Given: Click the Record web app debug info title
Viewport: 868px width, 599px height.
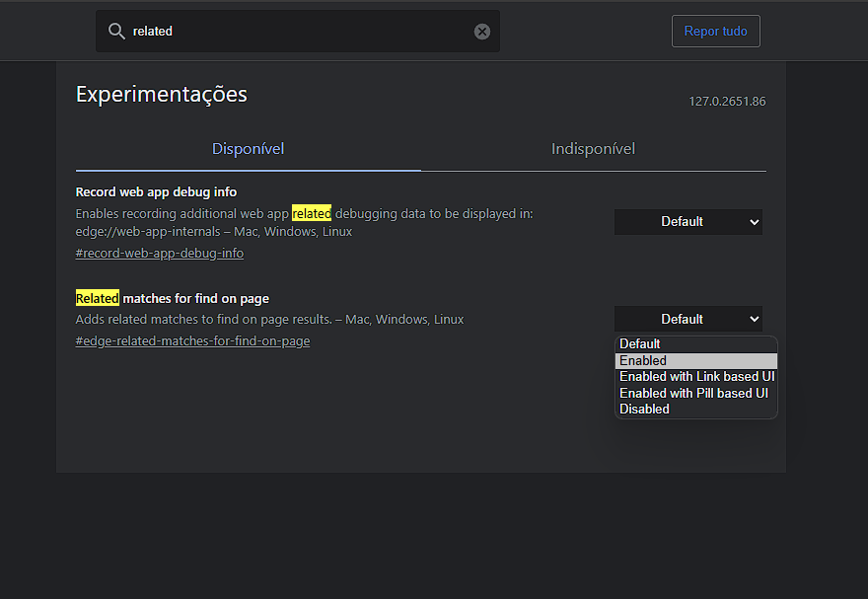Looking at the screenshot, I should (156, 192).
